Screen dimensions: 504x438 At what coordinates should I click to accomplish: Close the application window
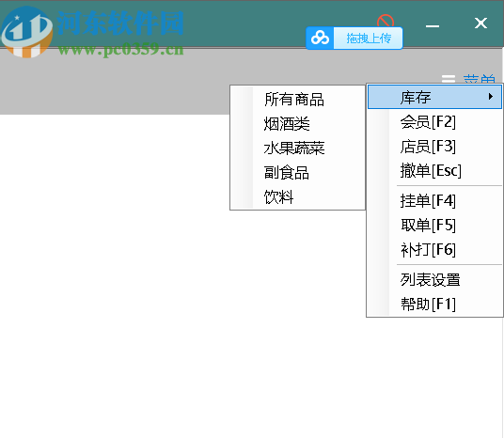480,23
